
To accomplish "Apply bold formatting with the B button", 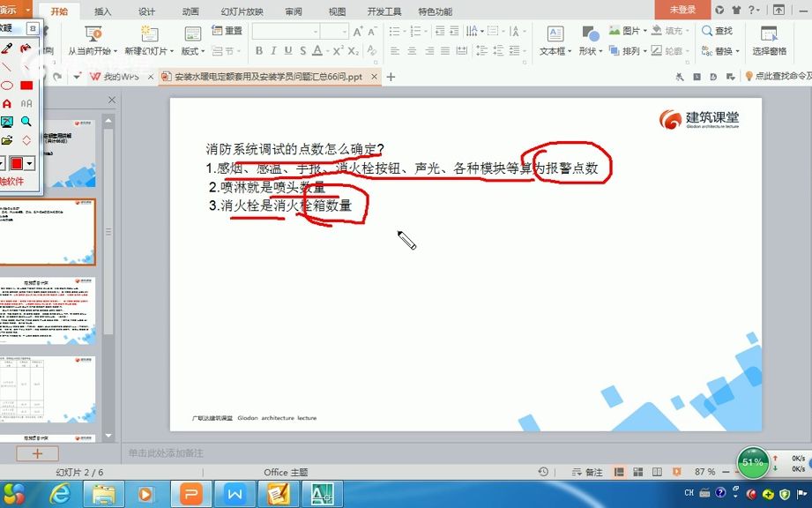I will pyautogui.click(x=258, y=50).
